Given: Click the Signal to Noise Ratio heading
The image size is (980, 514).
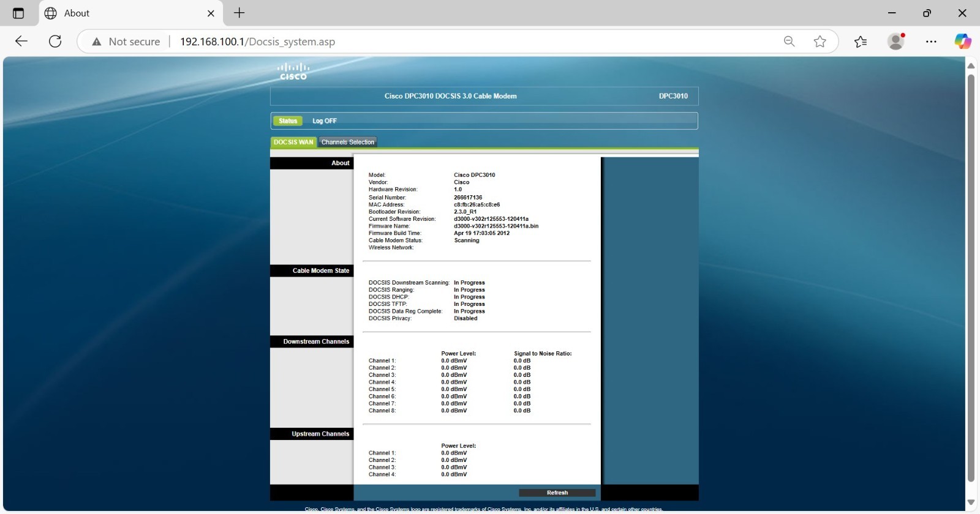Looking at the screenshot, I should pyautogui.click(x=543, y=354).
